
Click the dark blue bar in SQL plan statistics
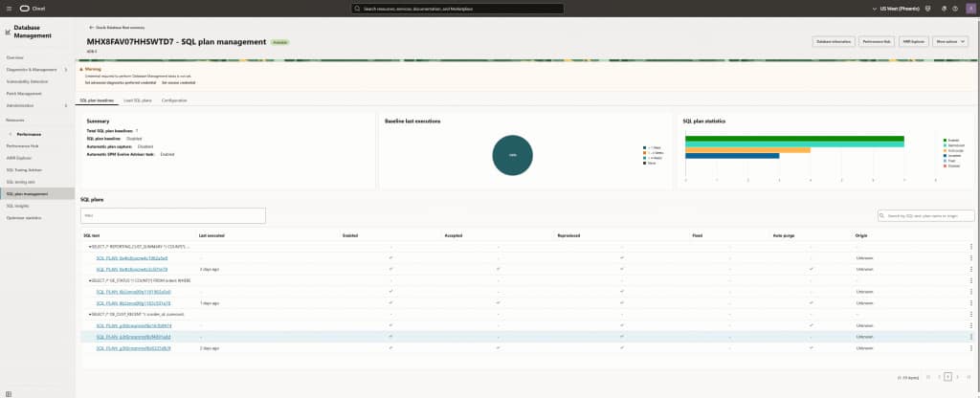pyautogui.click(x=732, y=156)
